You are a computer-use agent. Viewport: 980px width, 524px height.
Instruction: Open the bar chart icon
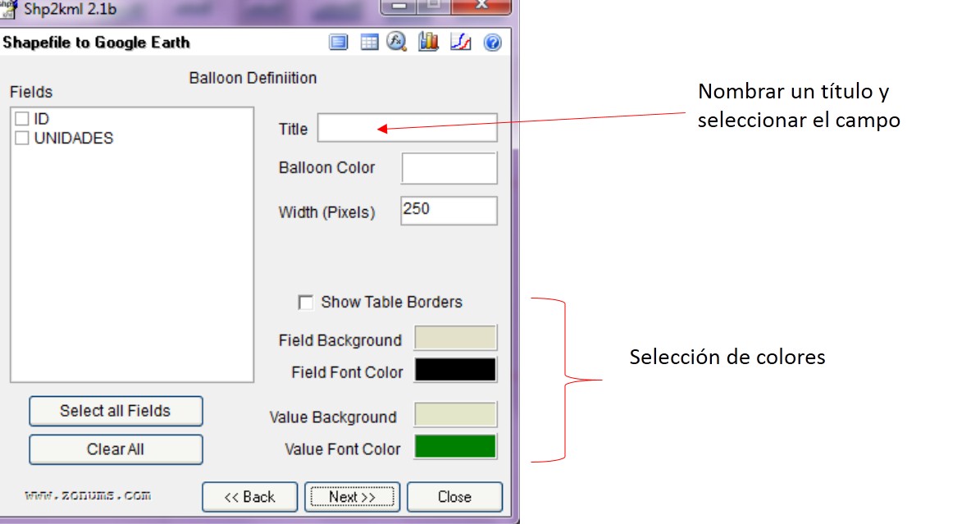coord(429,42)
